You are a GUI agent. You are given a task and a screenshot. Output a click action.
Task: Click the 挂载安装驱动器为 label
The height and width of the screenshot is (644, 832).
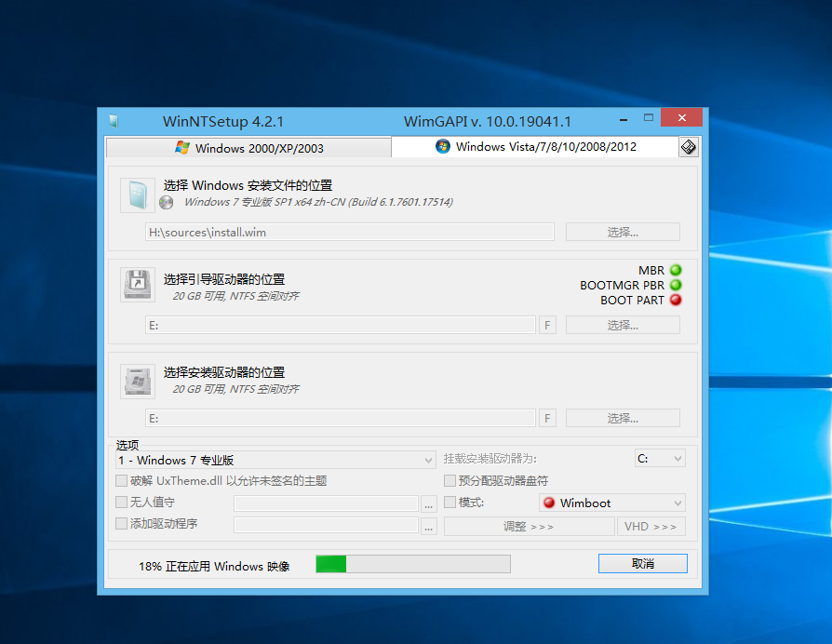490,459
